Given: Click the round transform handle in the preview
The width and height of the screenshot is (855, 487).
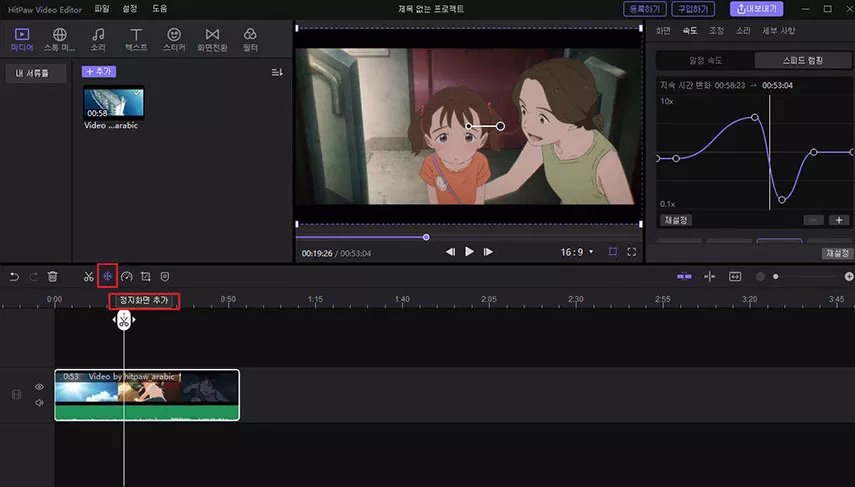Looking at the screenshot, I should [500, 126].
